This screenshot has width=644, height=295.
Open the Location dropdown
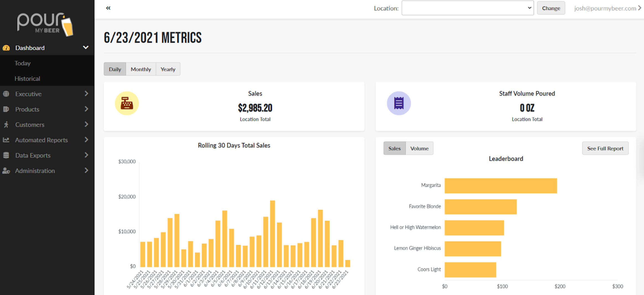pyautogui.click(x=468, y=8)
